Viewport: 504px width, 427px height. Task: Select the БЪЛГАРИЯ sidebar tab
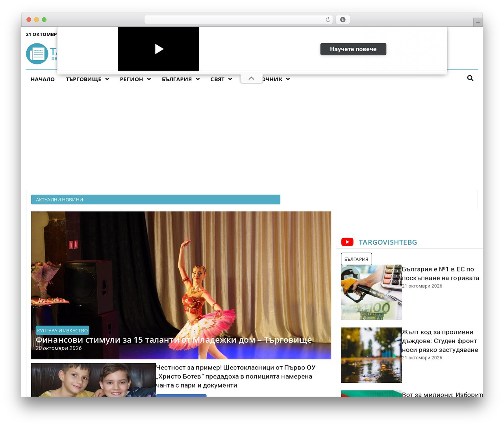click(356, 259)
